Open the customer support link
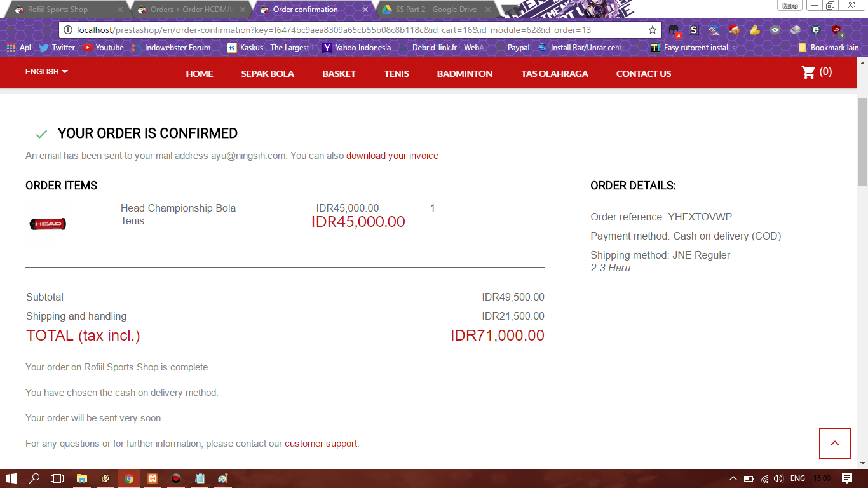The image size is (868, 488). [321, 444]
